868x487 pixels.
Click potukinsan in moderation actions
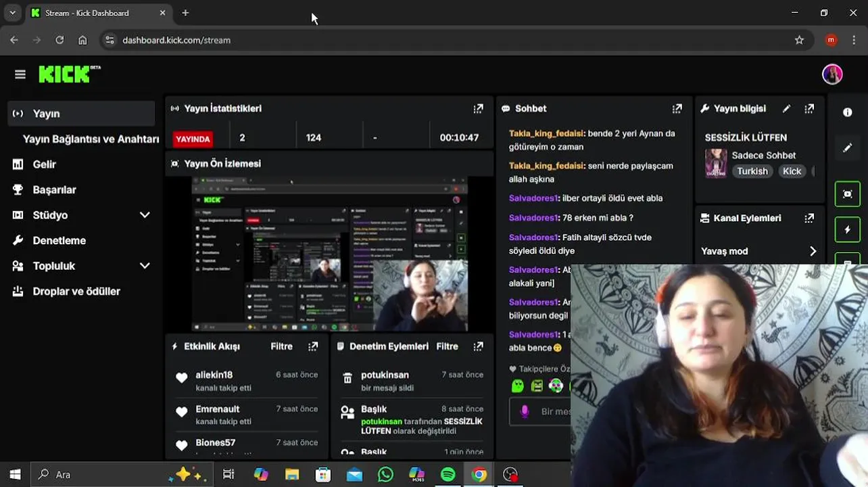click(385, 375)
